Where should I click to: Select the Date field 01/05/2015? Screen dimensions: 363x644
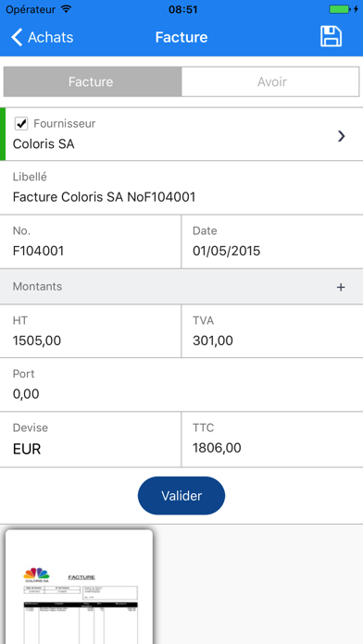pos(272,241)
